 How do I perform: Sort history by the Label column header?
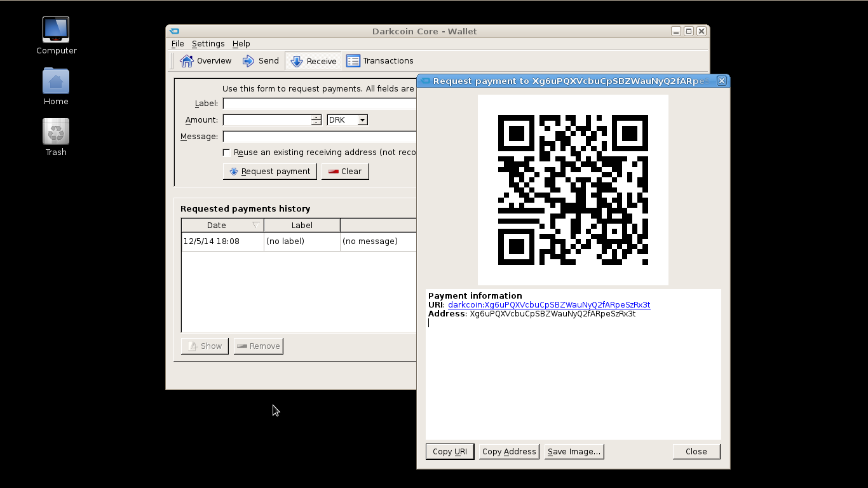click(302, 226)
